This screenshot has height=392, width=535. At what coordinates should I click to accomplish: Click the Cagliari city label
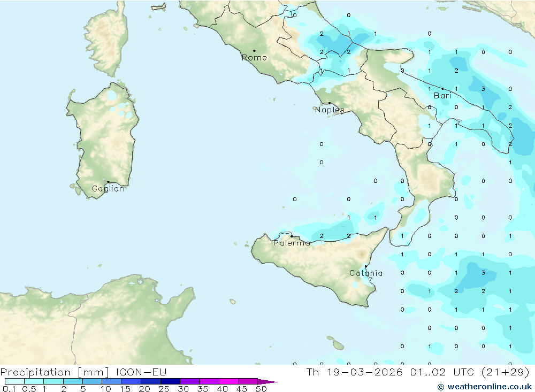109,189
